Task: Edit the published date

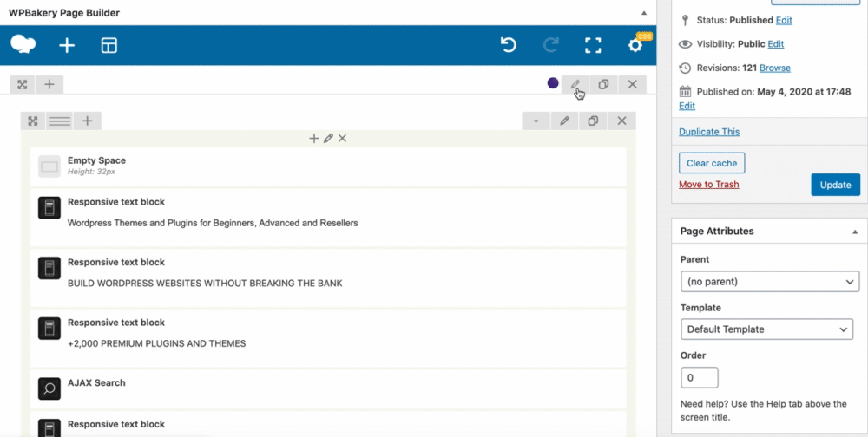Action: [687, 106]
